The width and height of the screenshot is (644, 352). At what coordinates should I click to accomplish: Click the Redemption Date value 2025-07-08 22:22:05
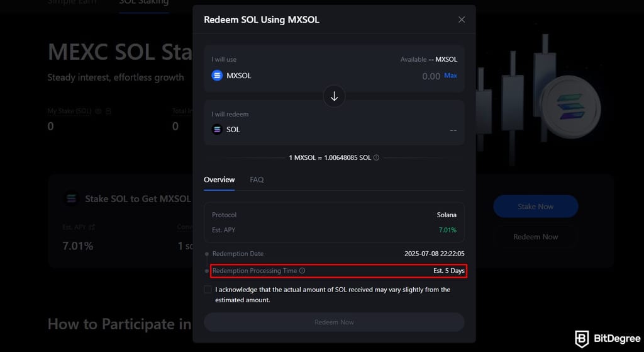(x=435, y=254)
